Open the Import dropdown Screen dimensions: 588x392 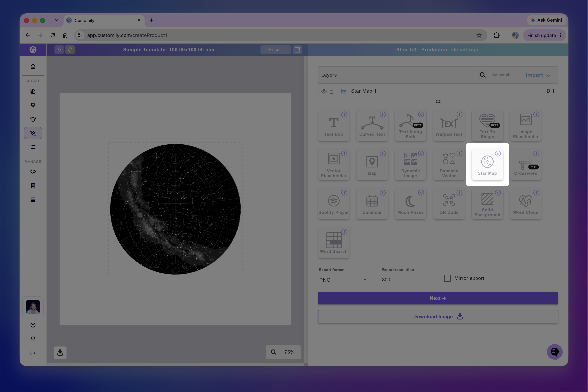(x=538, y=75)
